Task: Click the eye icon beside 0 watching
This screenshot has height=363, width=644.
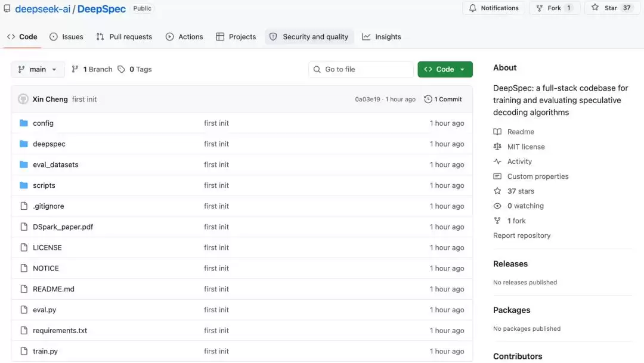Action: [x=497, y=206]
